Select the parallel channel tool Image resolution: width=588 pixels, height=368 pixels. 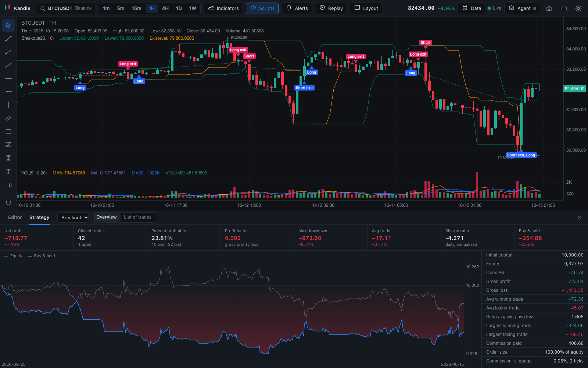click(8, 118)
